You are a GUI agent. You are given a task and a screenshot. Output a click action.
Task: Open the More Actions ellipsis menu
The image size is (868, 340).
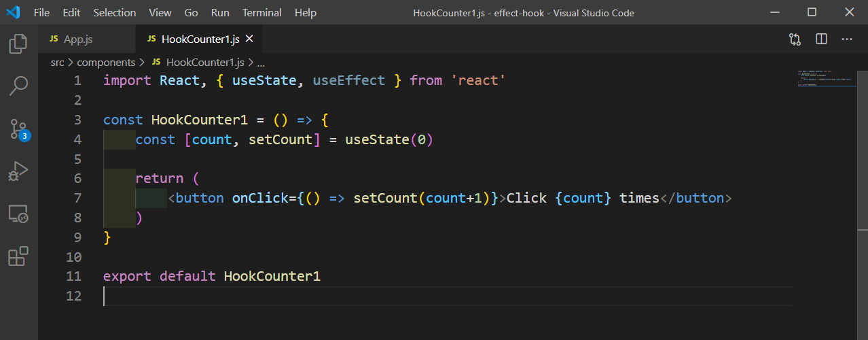click(x=847, y=39)
